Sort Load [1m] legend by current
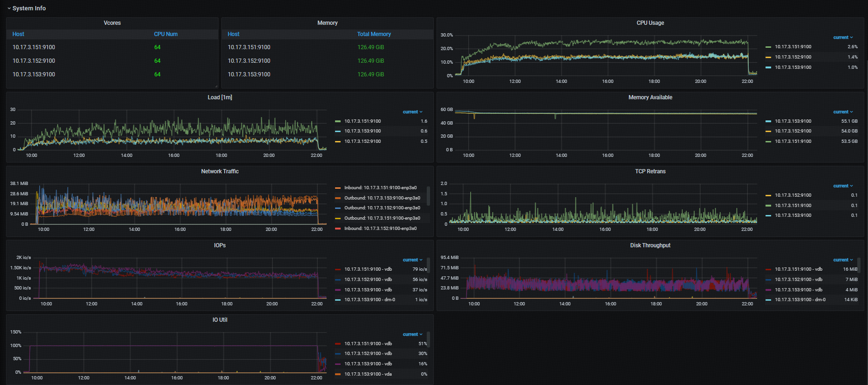The image size is (868, 385). pyautogui.click(x=412, y=112)
